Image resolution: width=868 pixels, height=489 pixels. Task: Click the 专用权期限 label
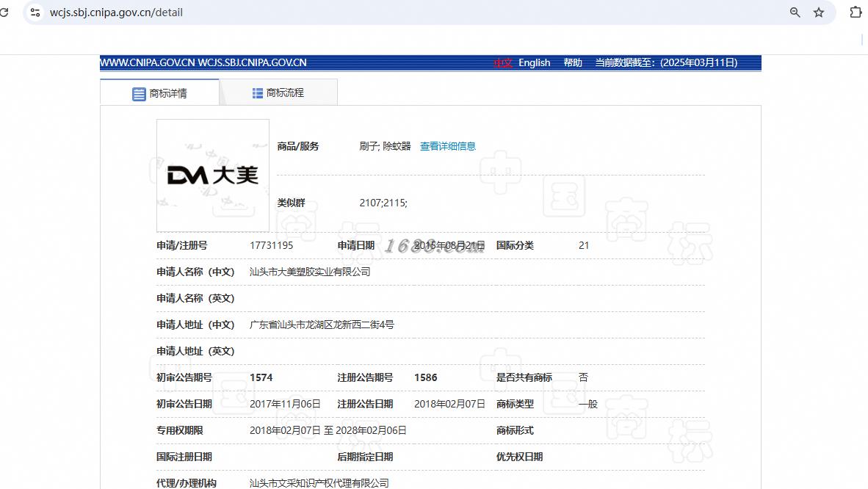click(180, 430)
